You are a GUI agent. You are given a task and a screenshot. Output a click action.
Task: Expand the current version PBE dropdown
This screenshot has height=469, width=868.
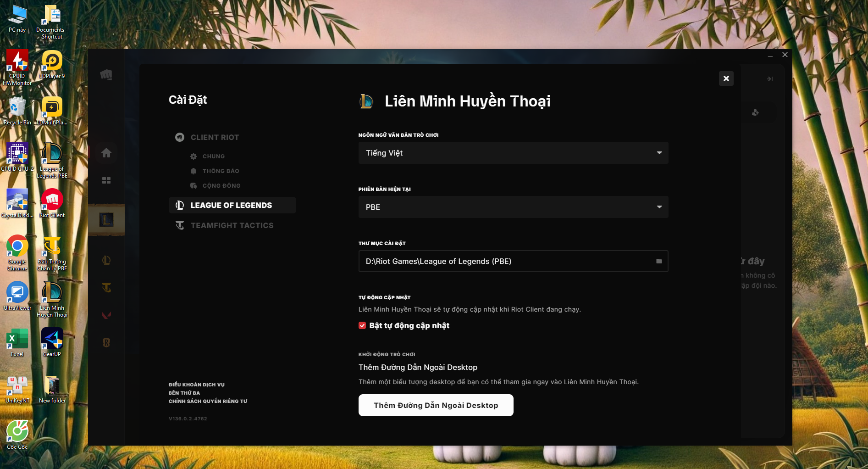click(x=513, y=207)
